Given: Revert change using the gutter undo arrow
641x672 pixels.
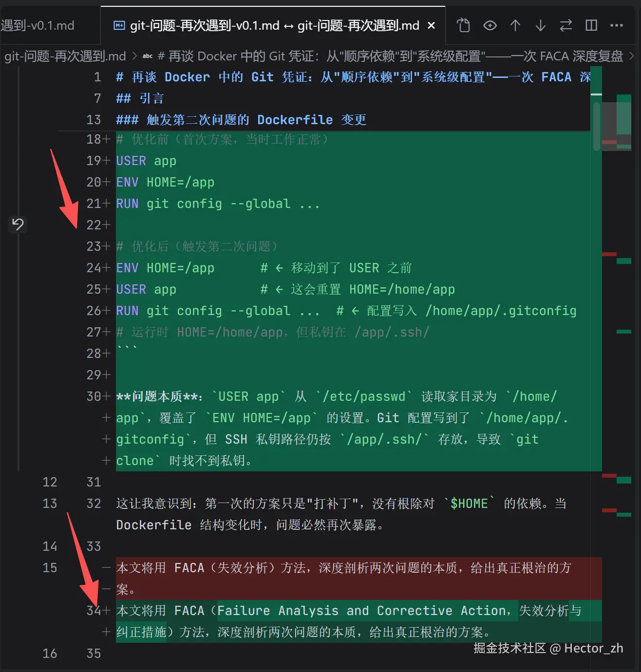Looking at the screenshot, I should [x=18, y=224].
